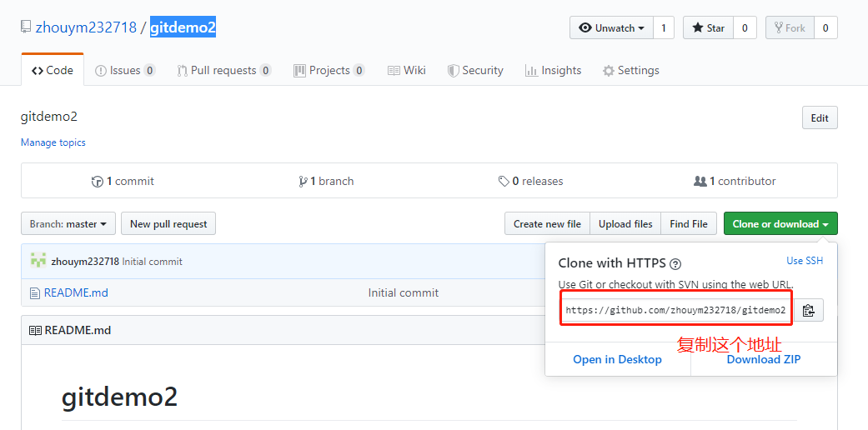
Task: Switch to the Issues tab
Action: pos(125,70)
